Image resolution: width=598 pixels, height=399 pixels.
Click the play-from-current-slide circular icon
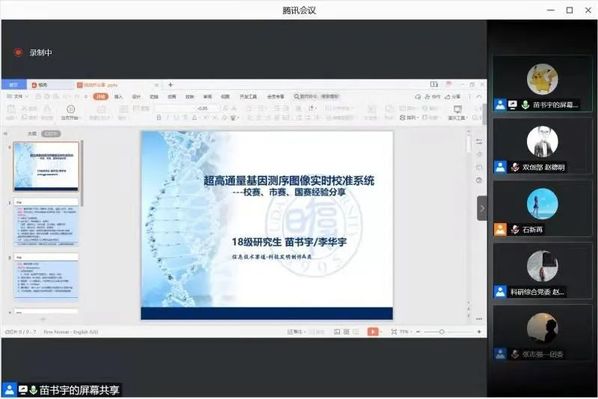71,109
